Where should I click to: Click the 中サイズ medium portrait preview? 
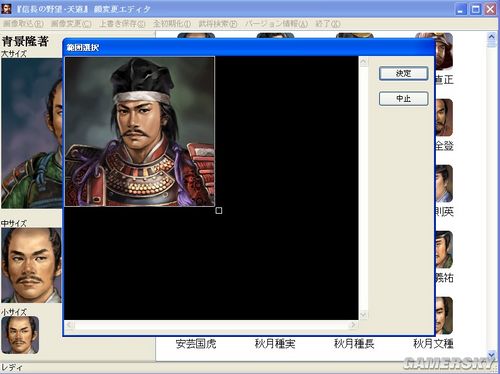click(31, 265)
